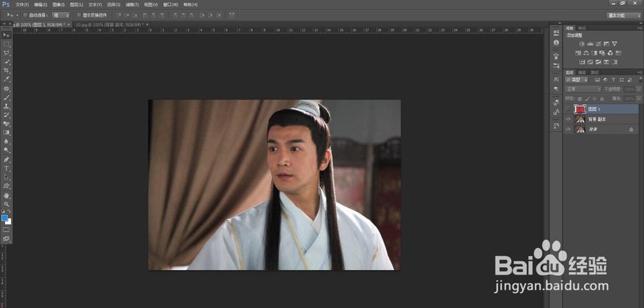Add a Curves adjustment
644x308 pixels.
click(x=598, y=44)
